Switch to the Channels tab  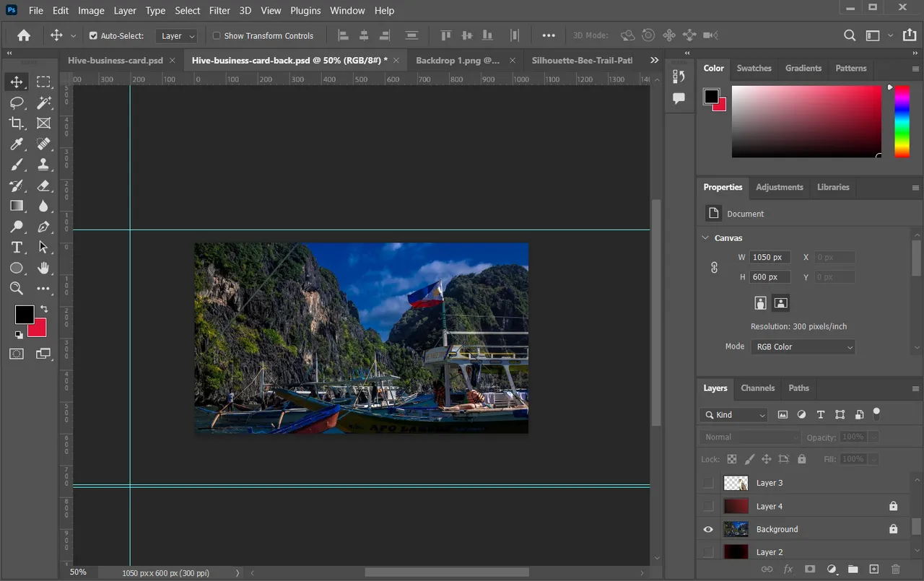[x=757, y=388]
